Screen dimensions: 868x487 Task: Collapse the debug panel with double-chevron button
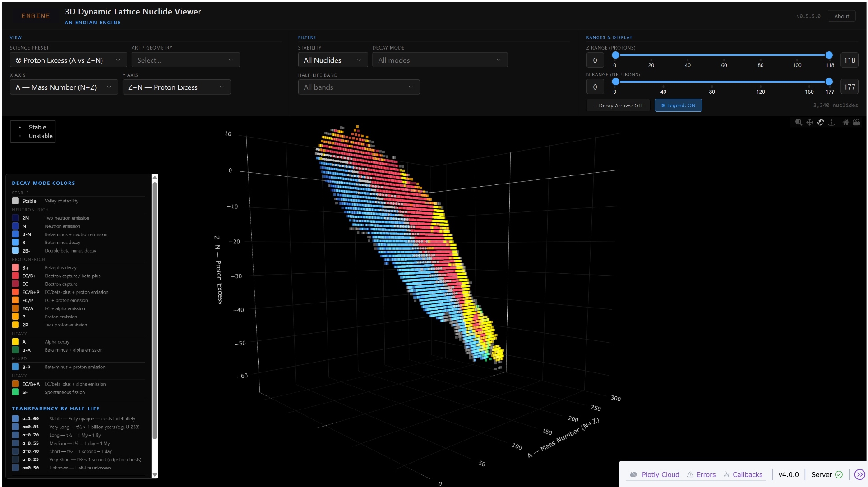coord(859,474)
